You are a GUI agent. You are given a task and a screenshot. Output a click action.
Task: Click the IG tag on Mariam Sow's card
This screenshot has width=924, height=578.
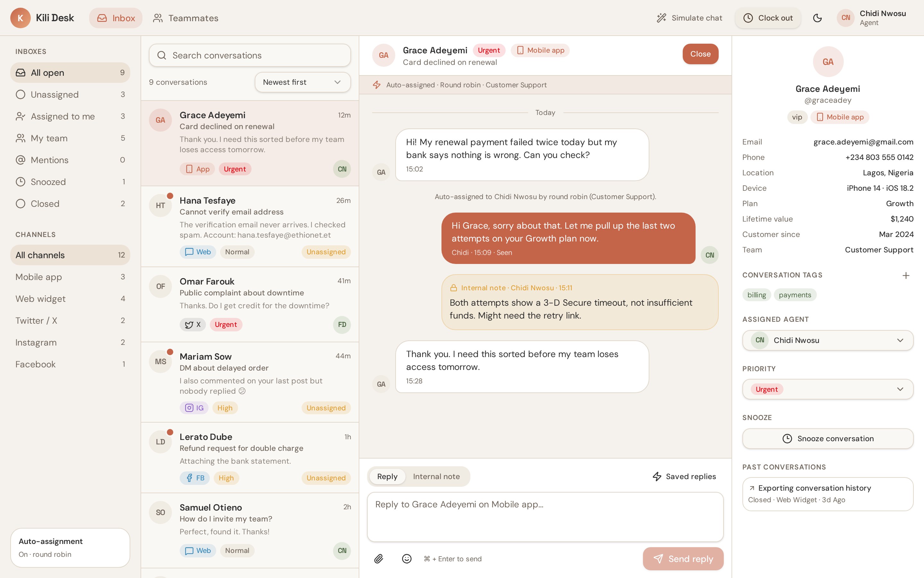coord(194,408)
